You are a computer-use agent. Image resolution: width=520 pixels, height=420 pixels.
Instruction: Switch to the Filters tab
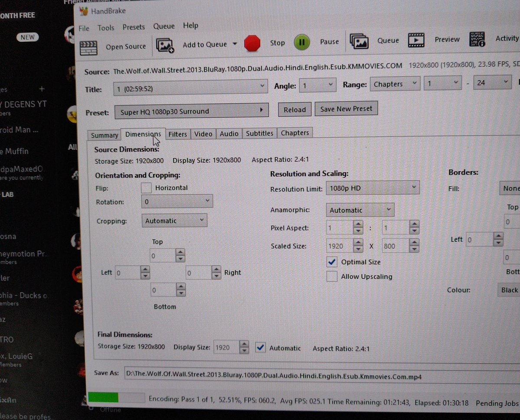pyautogui.click(x=178, y=134)
